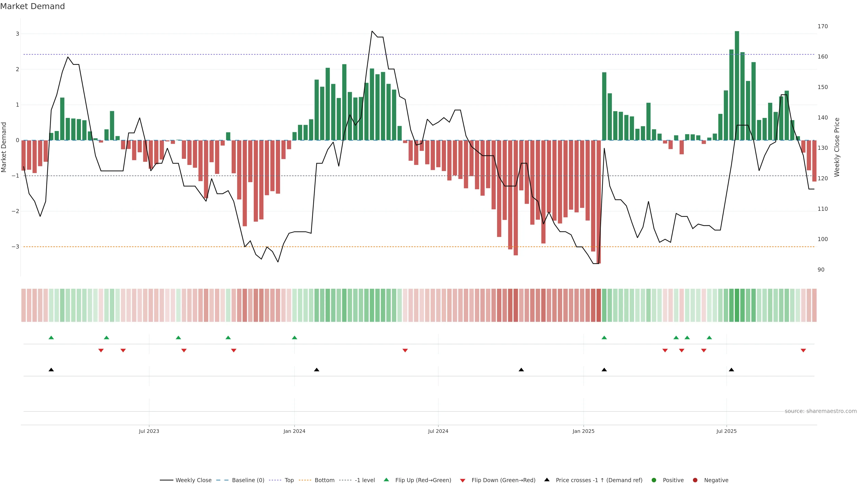Hide the Top dotted line legend item
The height and width of the screenshot is (488, 868).
coord(289,480)
